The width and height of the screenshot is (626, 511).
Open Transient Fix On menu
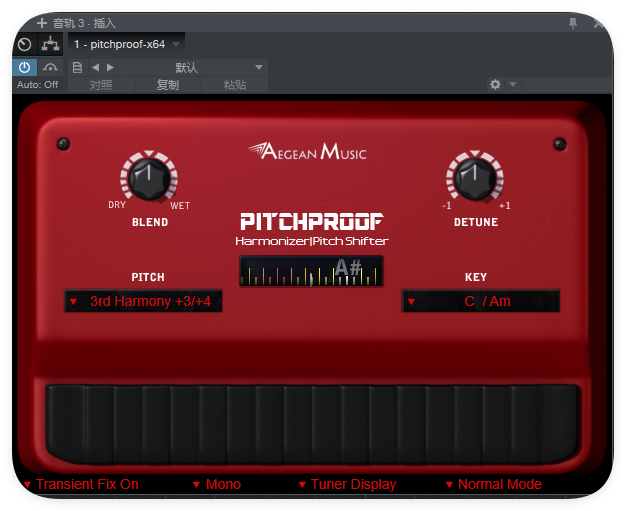pos(81,484)
